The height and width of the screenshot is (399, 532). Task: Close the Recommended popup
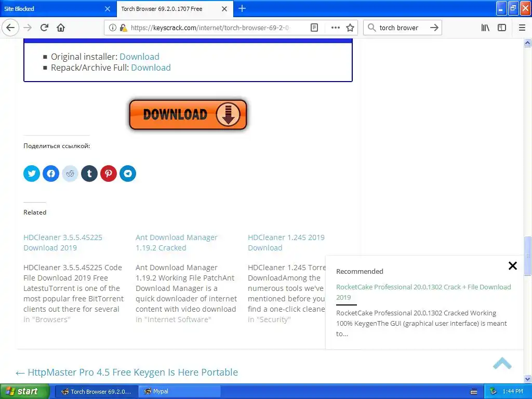[513, 265]
